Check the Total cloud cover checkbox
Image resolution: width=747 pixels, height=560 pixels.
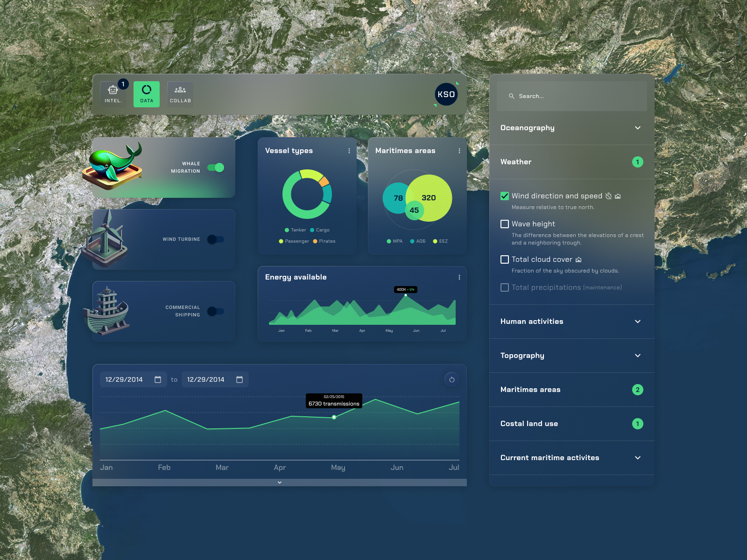point(505,259)
